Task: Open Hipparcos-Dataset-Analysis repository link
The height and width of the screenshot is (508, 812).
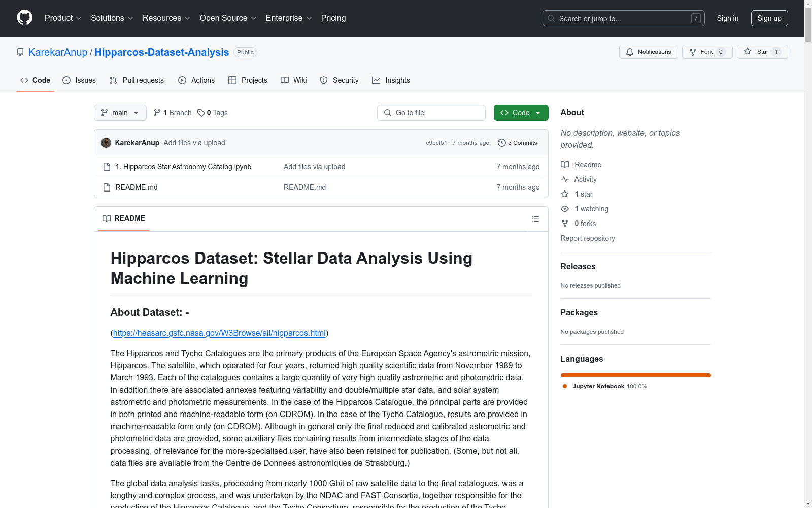Action: [x=162, y=52]
